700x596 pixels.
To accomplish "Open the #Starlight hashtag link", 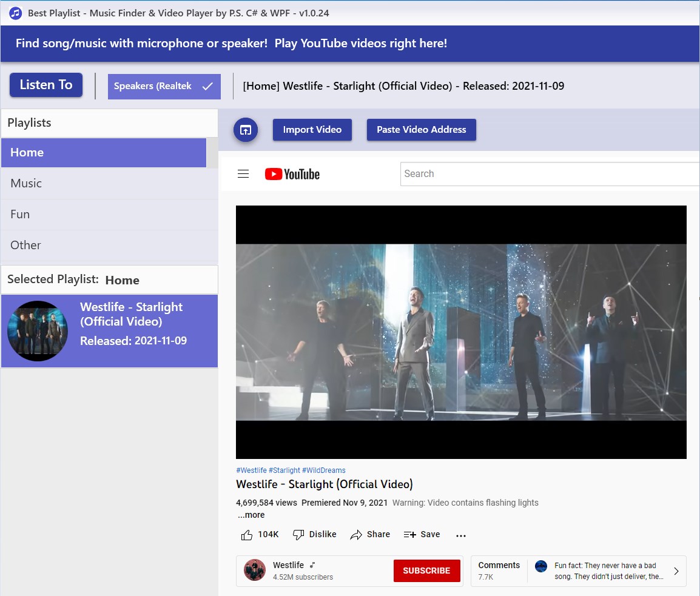I will 286,470.
